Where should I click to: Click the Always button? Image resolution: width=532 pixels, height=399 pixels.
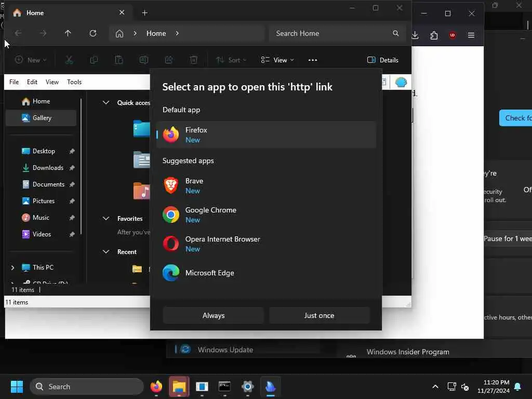[214, 315]
